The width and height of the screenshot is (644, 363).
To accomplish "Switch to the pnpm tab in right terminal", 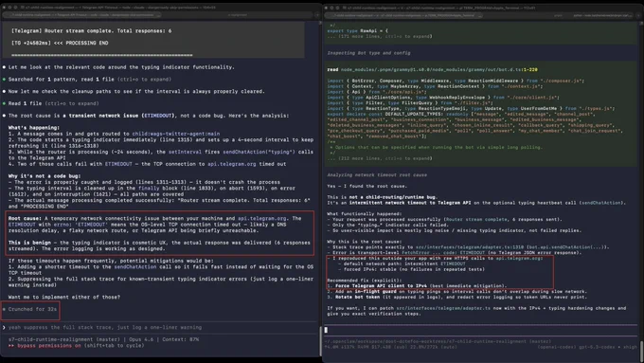I will [558, 15].
